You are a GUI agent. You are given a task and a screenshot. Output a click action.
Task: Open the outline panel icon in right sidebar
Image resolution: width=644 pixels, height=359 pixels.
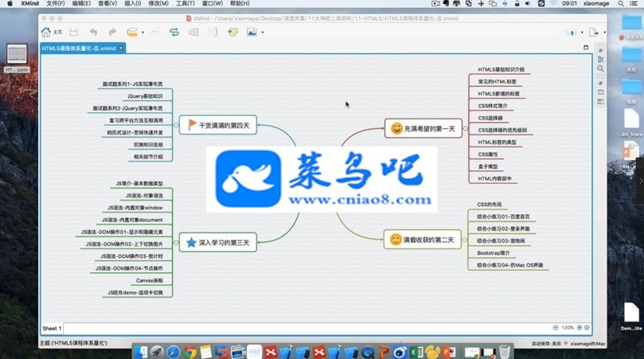tap(600, 60)
